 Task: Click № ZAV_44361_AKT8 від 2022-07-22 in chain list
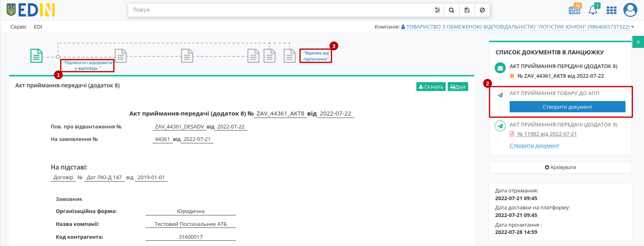tap(560, 76)
